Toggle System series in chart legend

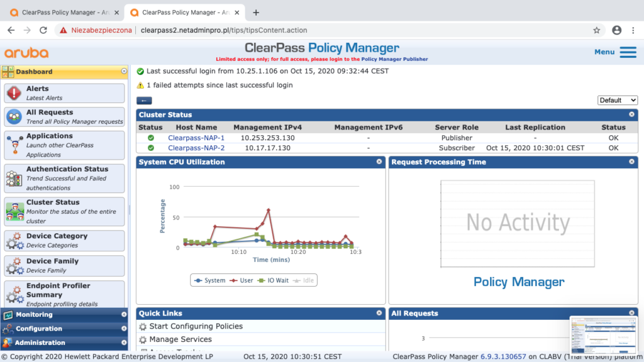tap(210, 280)
